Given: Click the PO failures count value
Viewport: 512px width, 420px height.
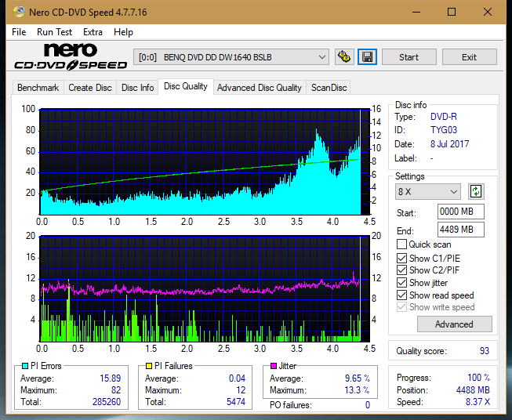Looking at the screenshot, I should (x=368, y=405).
